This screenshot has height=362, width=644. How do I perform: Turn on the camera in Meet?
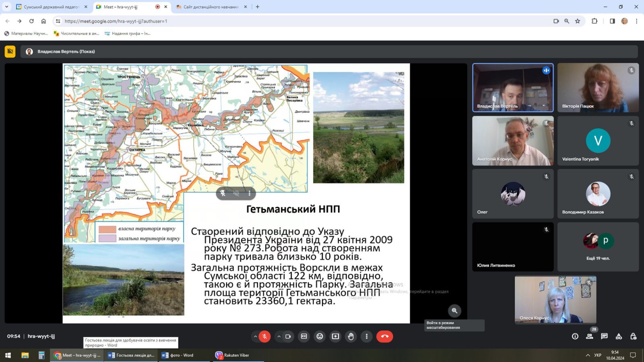point(288,336)
